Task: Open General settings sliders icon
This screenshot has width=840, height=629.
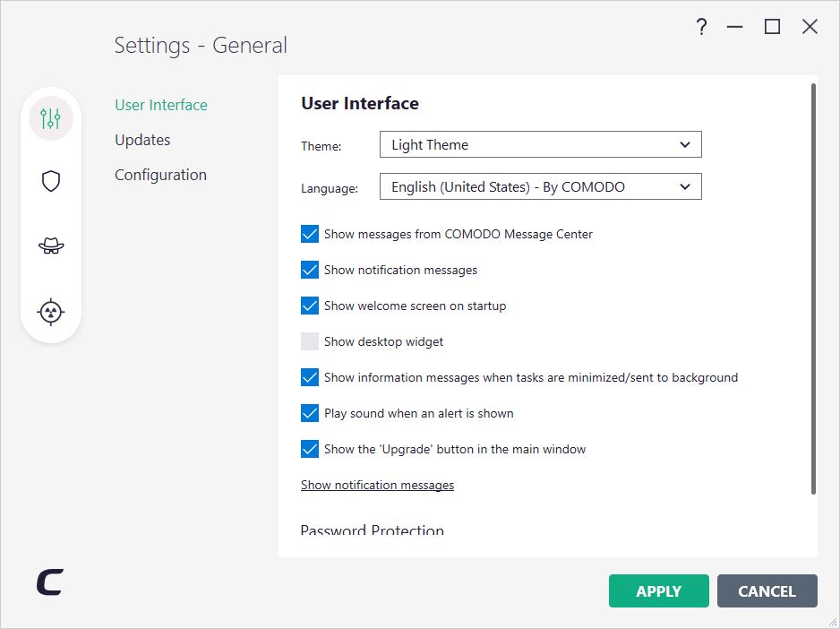Action: [51, 118]
